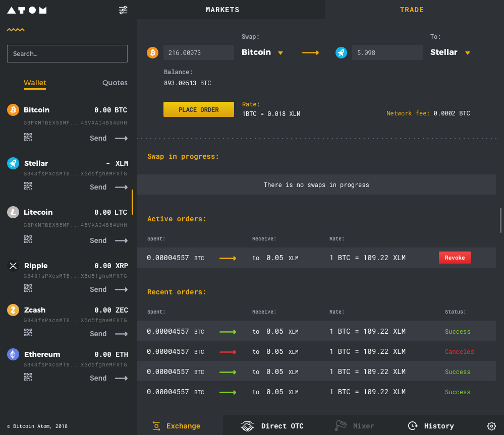Viewport: 504px width, 435px height.
Task: Click the Send arrow for Bitcoin
Action: click(122, 139)
